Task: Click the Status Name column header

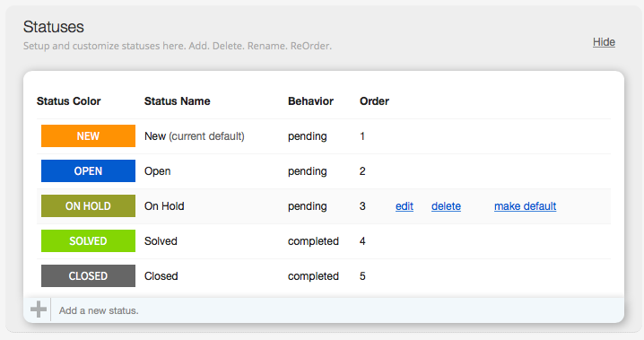Action: [177, 101]
